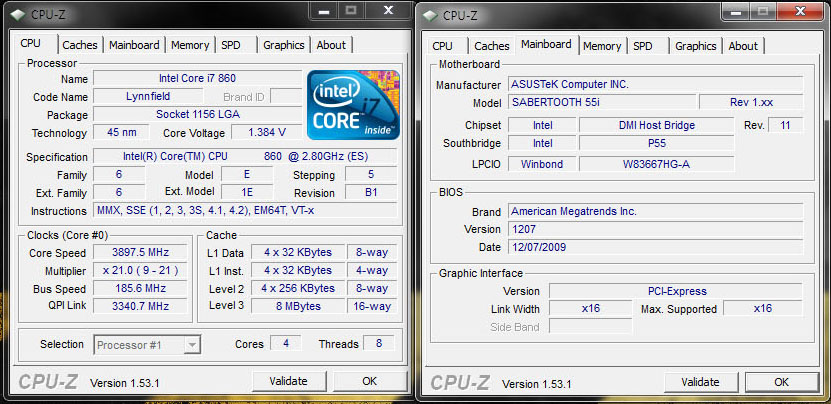Click L1 Inst. associativity 4-way
Screen dimensions: 831x404
pyautogui.click(x=372, y=270)
